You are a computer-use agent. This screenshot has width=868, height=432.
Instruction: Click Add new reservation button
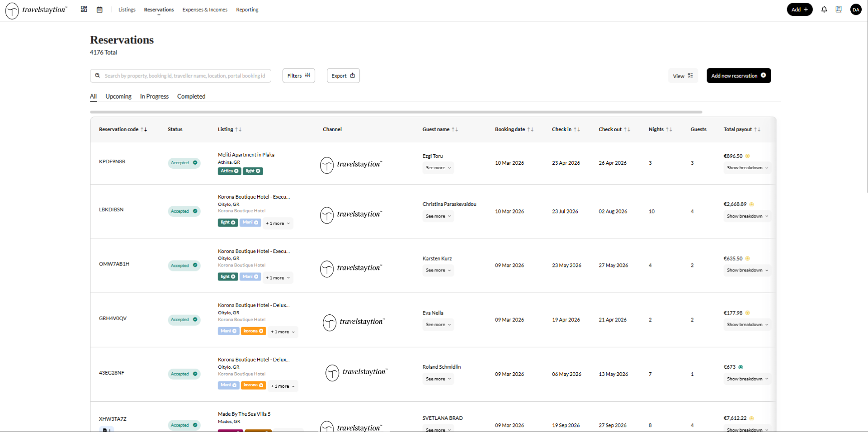(x=738, y=76)
